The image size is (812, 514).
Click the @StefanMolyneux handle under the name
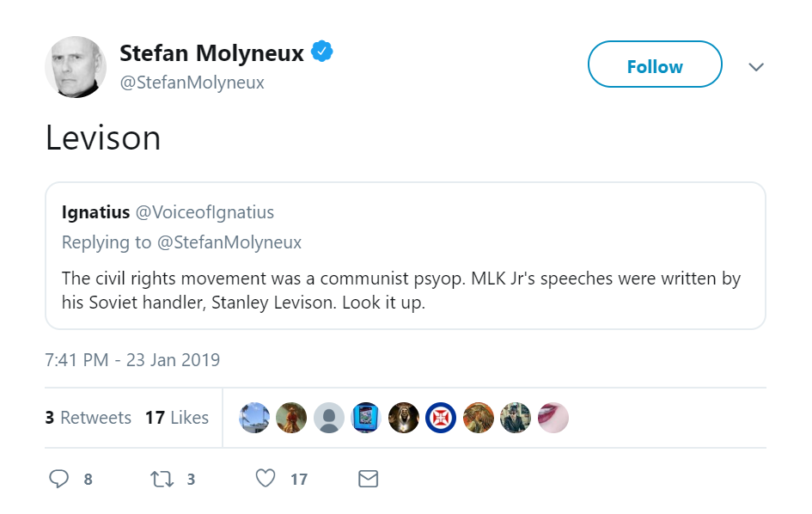[192, 83]
